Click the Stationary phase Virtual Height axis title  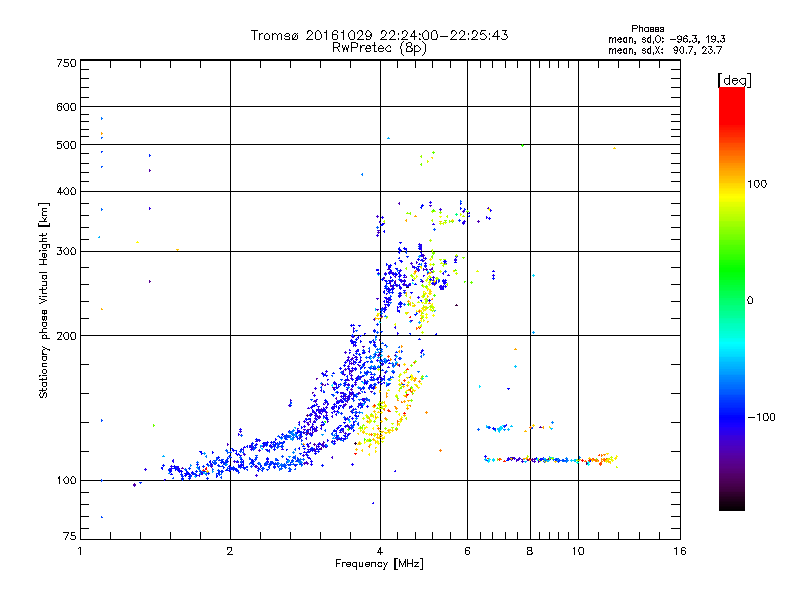pos(43,301)
